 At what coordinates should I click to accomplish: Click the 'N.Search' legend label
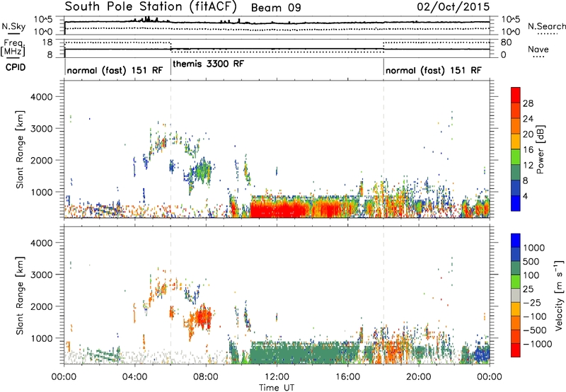coord(547,26)
